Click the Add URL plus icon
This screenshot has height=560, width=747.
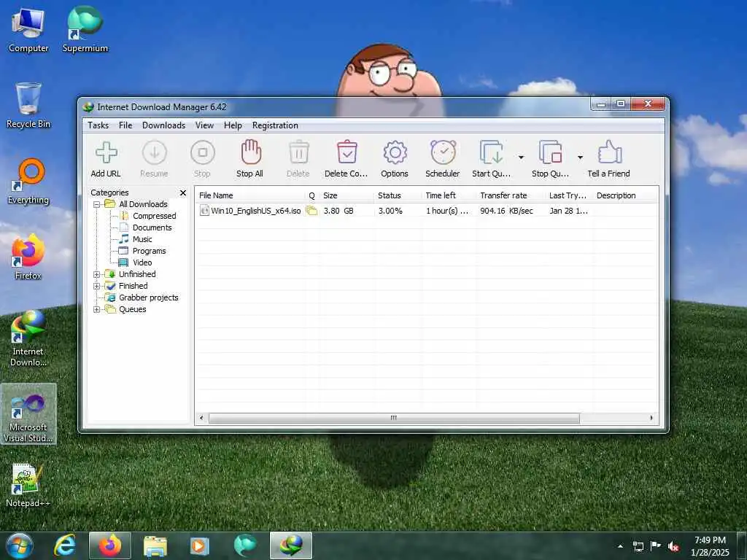pos(107,153)
